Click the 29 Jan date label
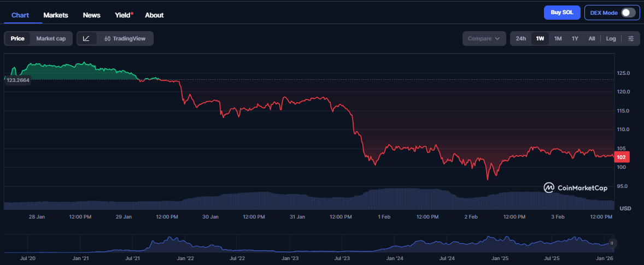This screenshot has width=644, height=265. point(124,216)
